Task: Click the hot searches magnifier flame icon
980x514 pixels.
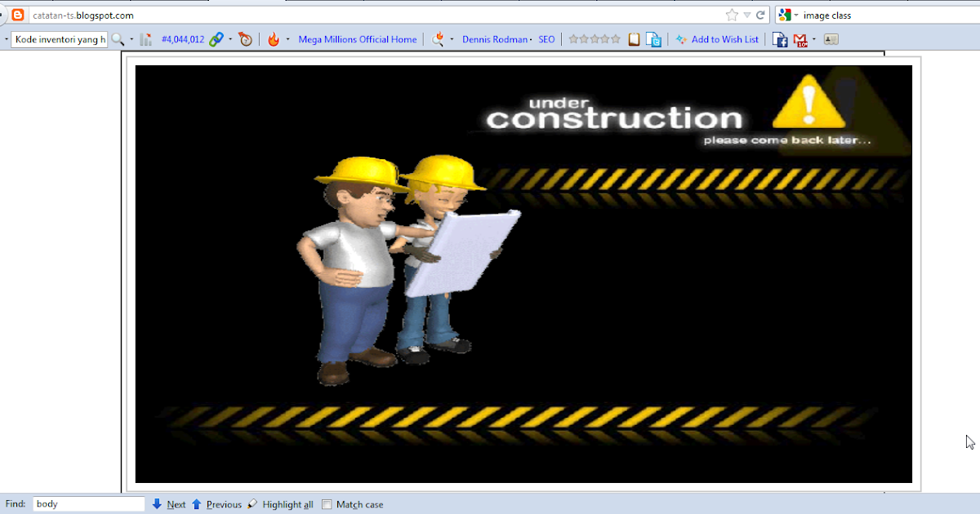Action: tap(439, 39)
